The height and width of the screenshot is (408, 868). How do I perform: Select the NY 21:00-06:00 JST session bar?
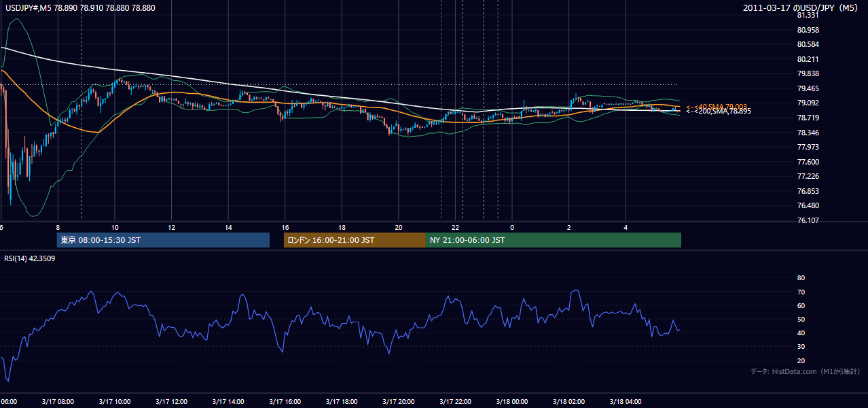click(x=554, y=240)
